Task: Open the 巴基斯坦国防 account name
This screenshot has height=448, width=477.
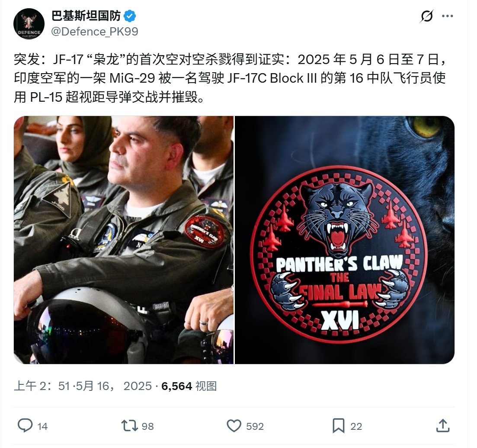Action: click(86, 16)
